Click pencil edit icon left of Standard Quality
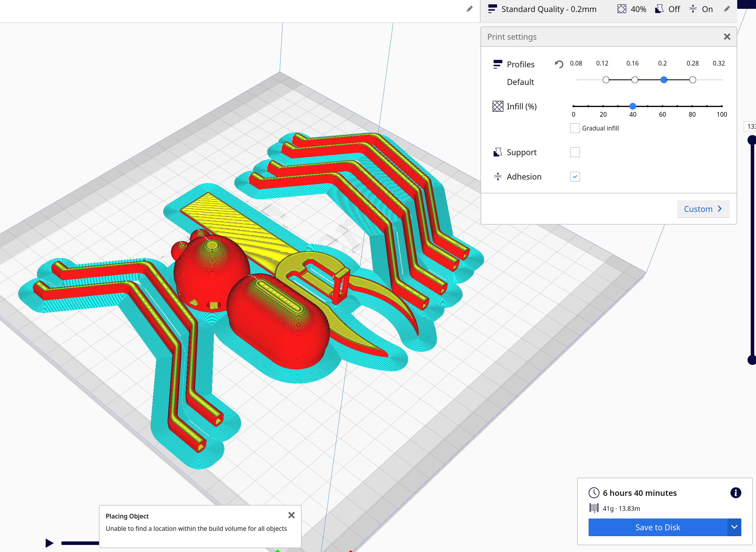Screen dimensions: 756x552 click(x=470, y=9)
